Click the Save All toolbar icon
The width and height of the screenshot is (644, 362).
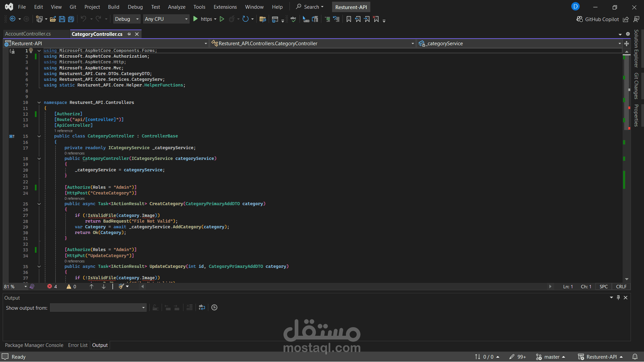[x=71, y=19]
